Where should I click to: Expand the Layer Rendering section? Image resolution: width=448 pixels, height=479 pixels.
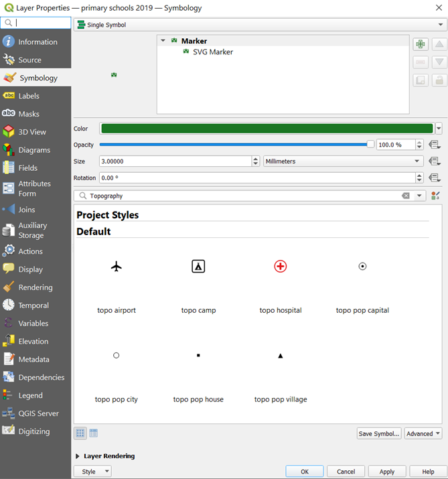[x=79, y=456]
